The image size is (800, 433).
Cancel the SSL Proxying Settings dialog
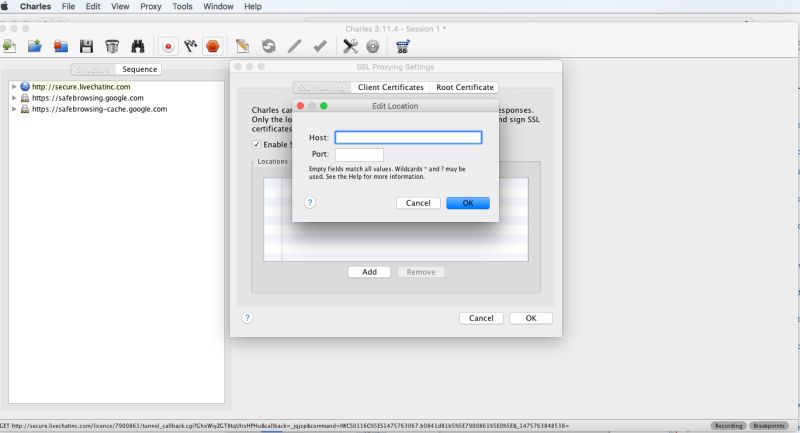[x=481, y=318]
